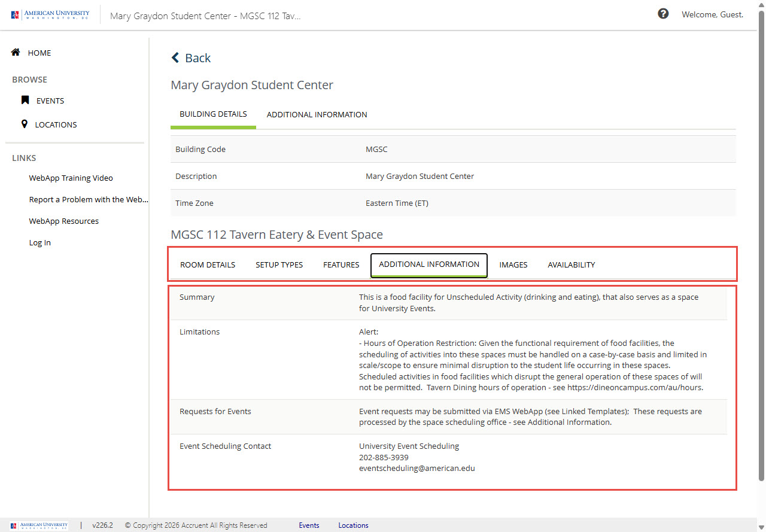The image size is (766, 532).
Task: Select the room ADDITIONAL INFORMATION tab
Action: [x=429, y=265]
